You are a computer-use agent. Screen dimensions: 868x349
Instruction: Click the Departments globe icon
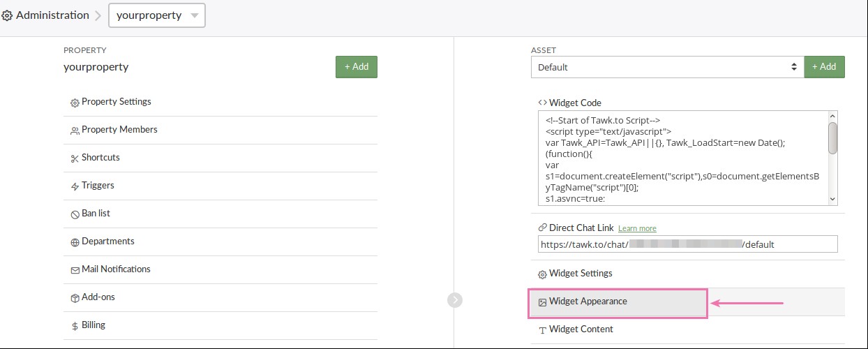click(75, 242)
